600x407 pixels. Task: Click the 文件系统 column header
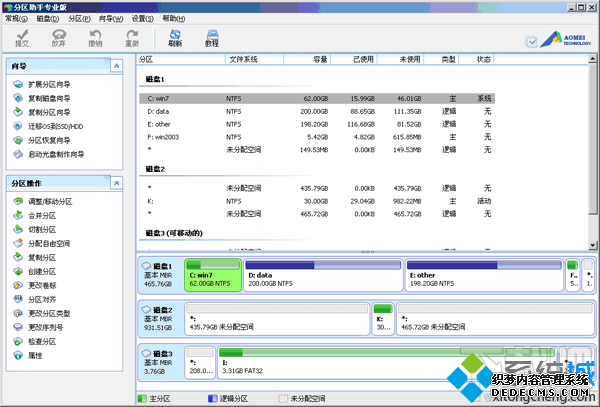[243, 59]
